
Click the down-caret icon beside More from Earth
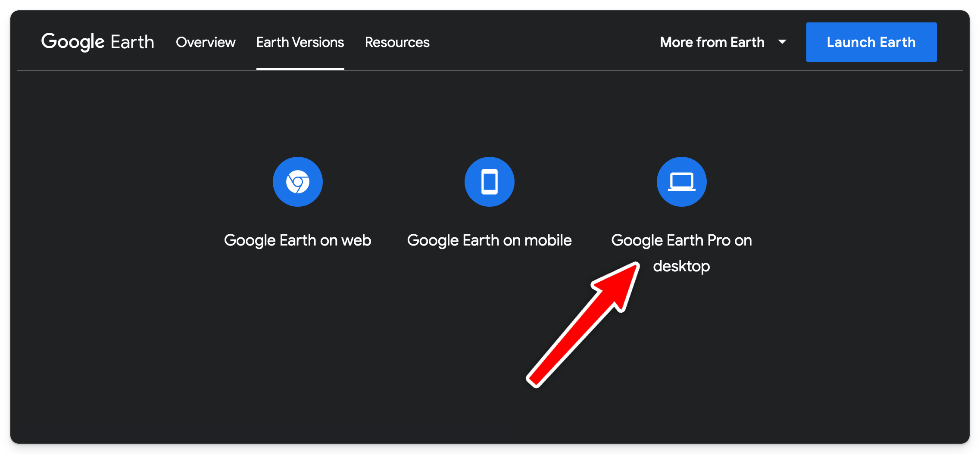point(782,42)
